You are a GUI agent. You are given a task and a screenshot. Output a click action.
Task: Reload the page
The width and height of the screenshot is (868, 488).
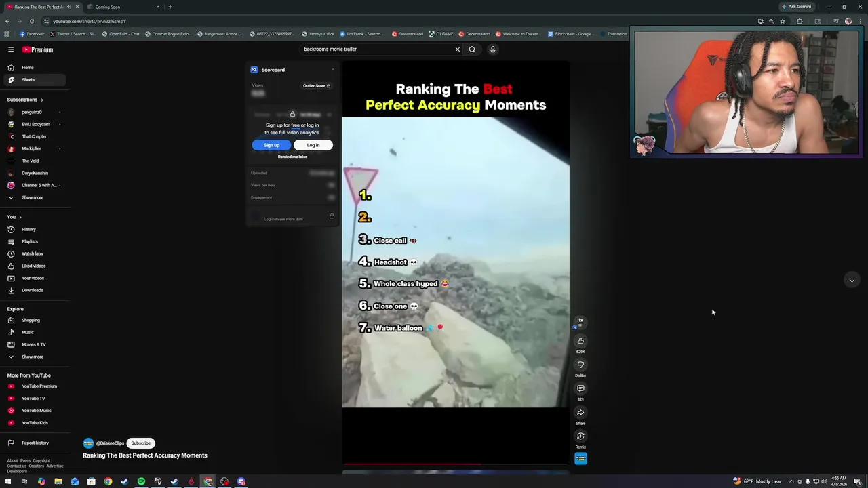pos(31,21)
